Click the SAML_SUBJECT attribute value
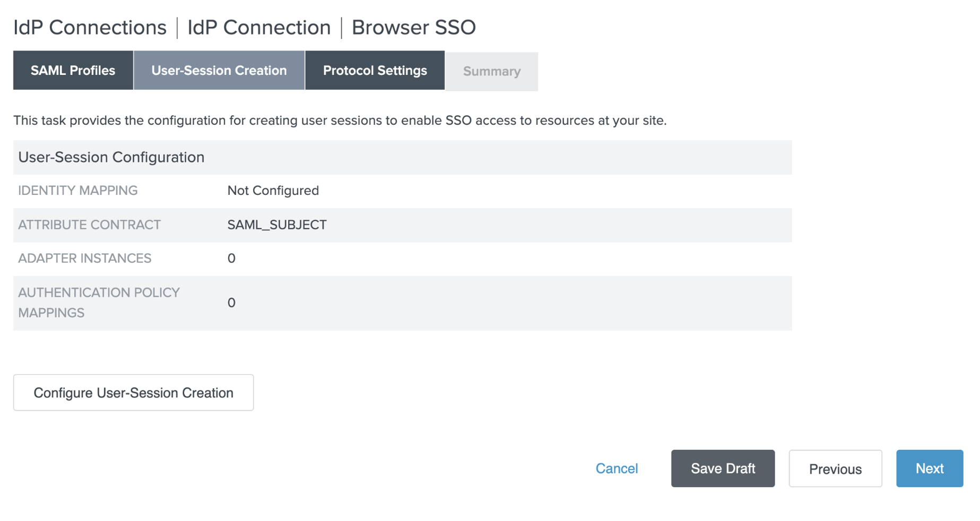 point(276,225)
